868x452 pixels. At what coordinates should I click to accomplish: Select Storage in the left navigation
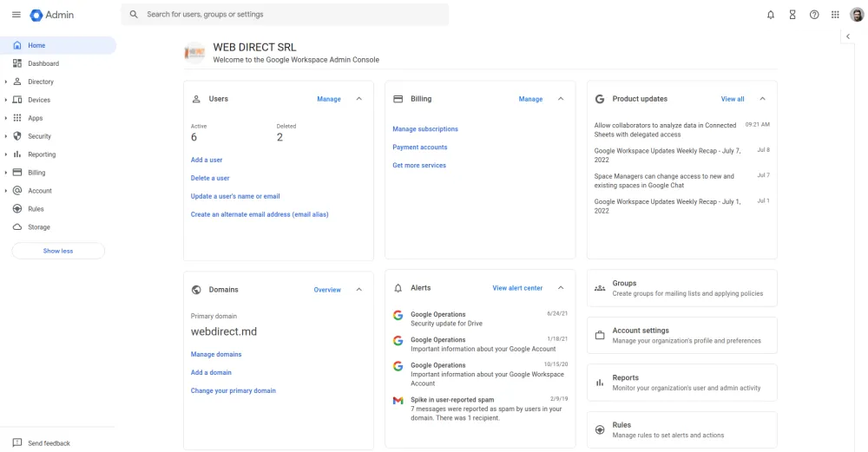(38, 227)
